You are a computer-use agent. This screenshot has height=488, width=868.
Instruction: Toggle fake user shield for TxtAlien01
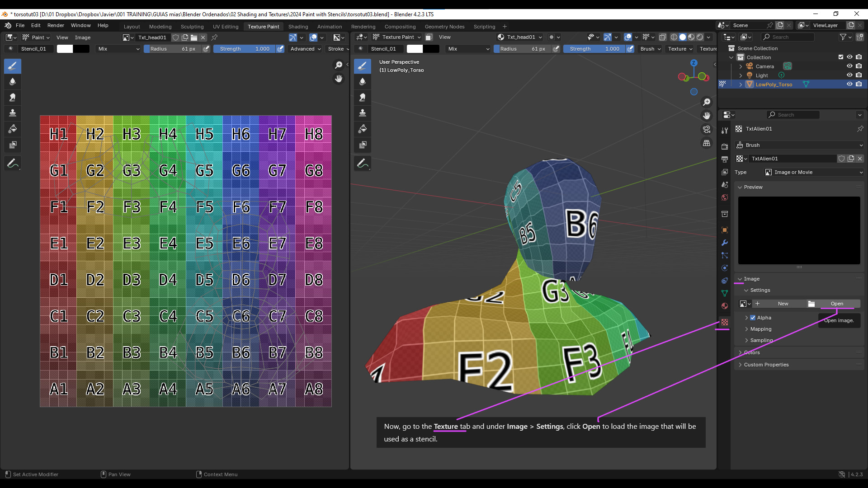point(842,159)
